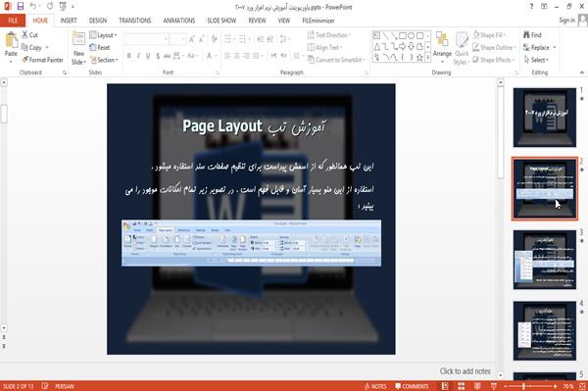
Task: Activate the Format Painter brush
Action: [x=42, y=60]
